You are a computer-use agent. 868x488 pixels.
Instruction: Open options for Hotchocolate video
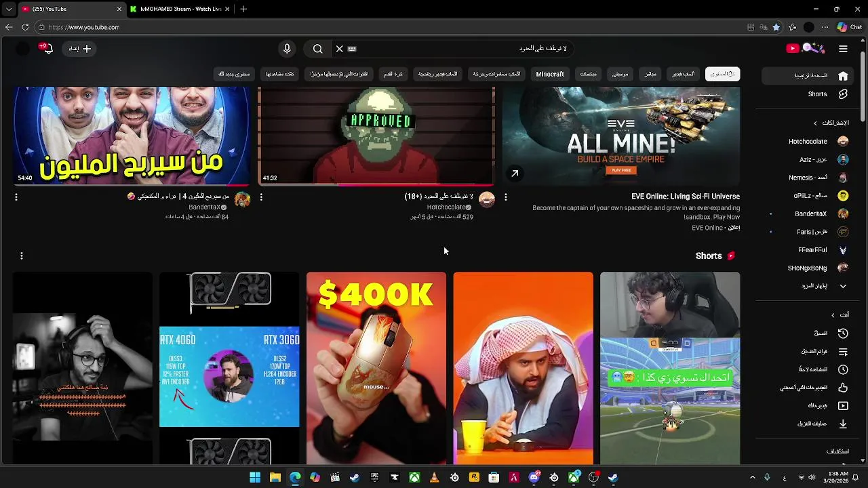[x=261, y=197]
